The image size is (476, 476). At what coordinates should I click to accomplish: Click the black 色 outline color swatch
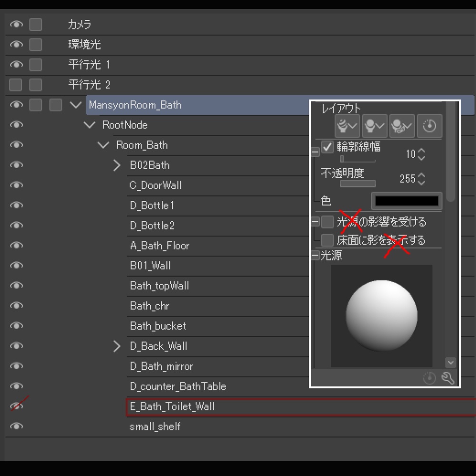[407, 201]
